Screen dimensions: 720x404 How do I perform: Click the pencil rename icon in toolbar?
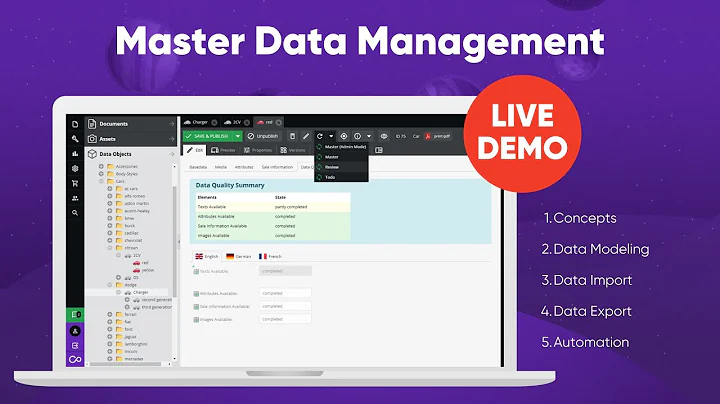pos(306,136)
